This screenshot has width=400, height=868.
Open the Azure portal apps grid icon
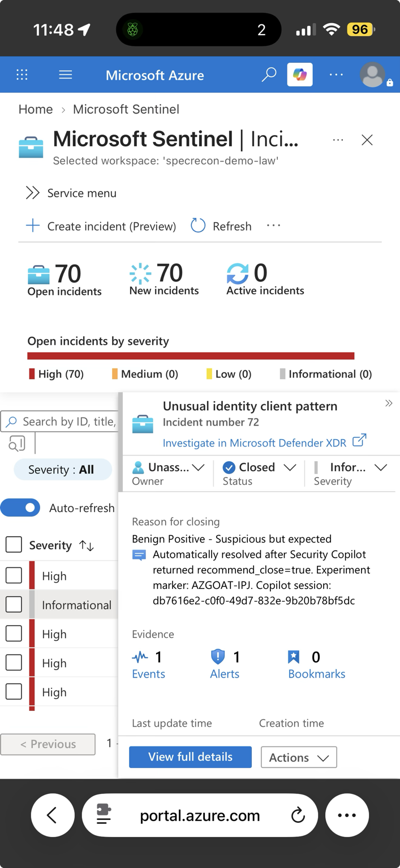(x=22, y=75)
